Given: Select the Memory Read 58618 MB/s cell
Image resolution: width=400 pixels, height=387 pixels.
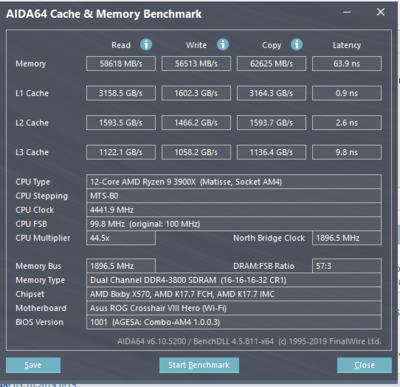Looking at the screenshot, I should click(x=121, y=64).
